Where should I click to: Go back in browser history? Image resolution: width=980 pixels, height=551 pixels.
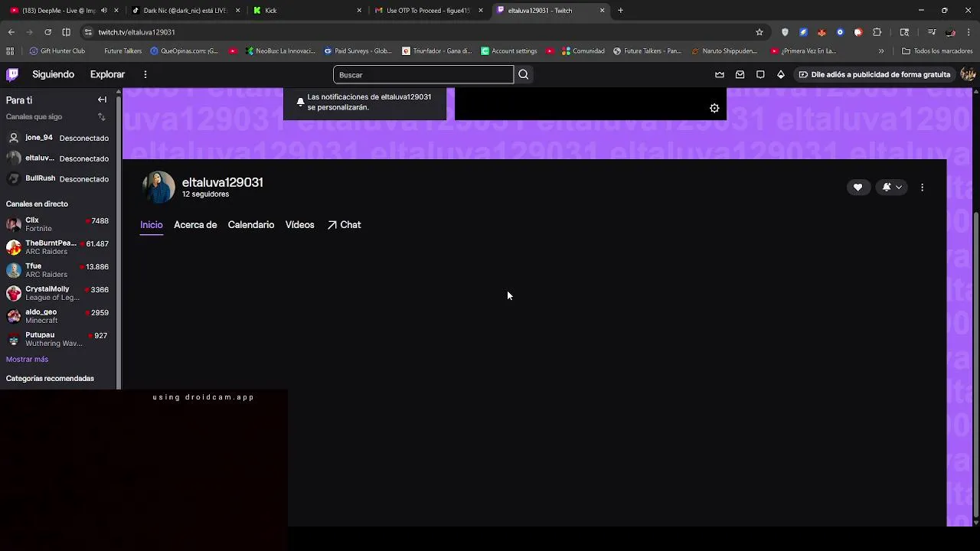tap(11, 32)
